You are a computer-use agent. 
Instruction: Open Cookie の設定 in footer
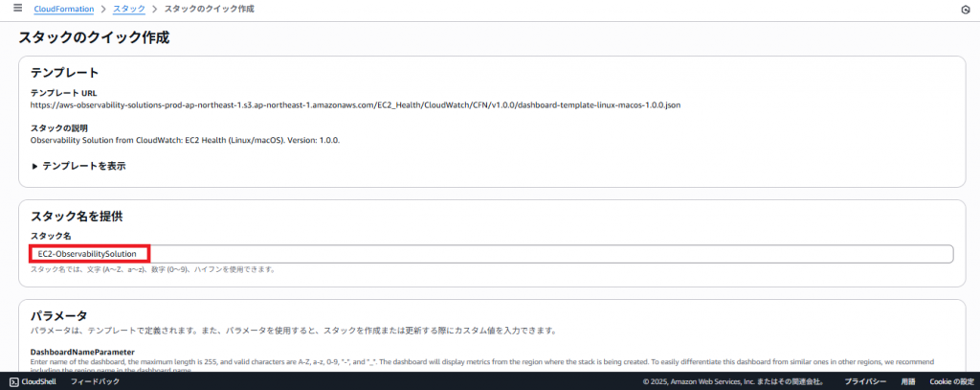tap(951, 381)
